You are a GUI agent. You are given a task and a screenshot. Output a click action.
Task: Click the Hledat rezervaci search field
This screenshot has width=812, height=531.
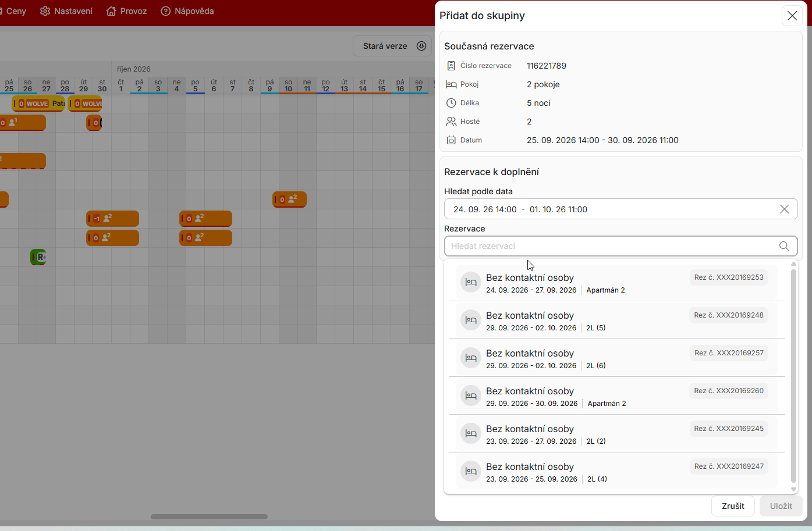tap(620, 246)
